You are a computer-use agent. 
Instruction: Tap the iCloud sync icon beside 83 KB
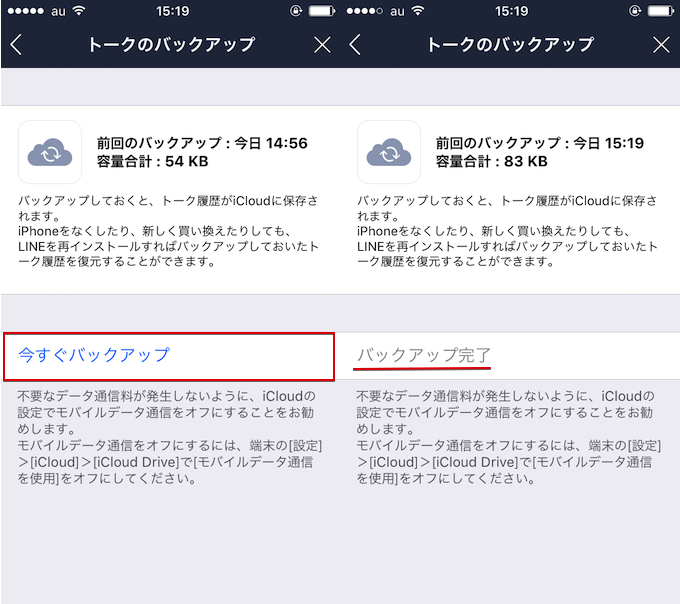coord(389,152)
